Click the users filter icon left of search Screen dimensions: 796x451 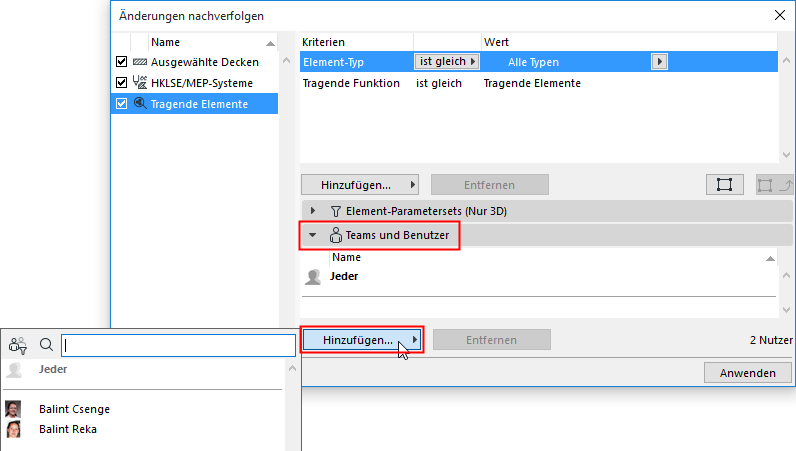tap(17, 346)
